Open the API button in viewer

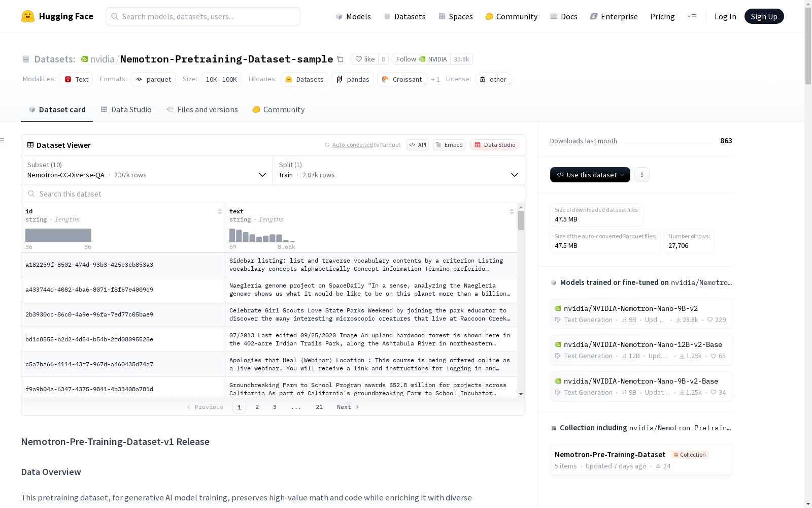pos(418,145)
